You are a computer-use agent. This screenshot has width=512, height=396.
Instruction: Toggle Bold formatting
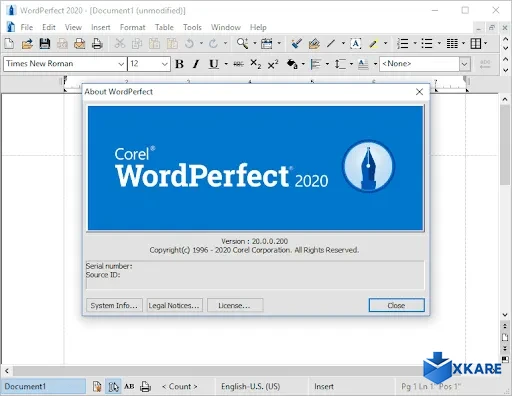point(179,64)
